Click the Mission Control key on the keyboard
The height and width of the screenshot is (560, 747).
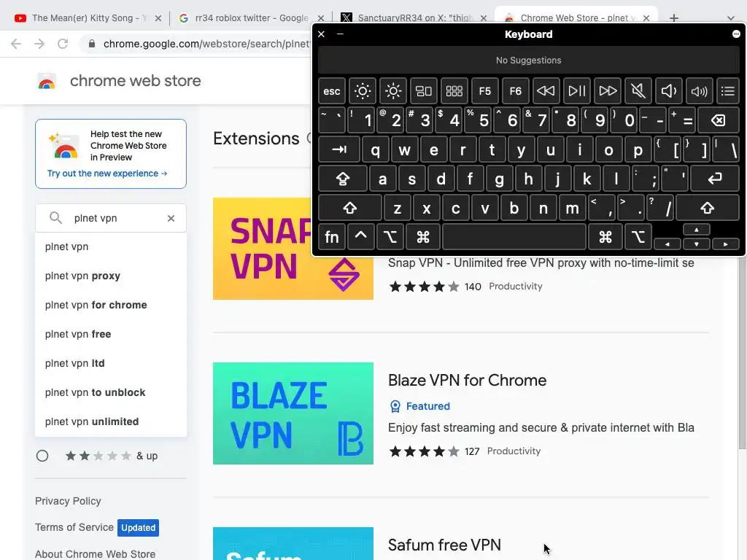pos(424,91)
